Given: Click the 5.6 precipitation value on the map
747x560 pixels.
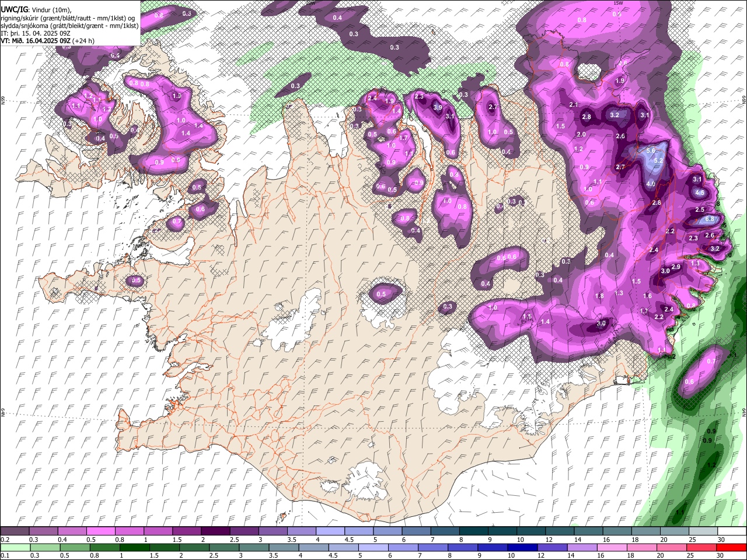Looking at the screenshot, I should click(x=651, y=150).
